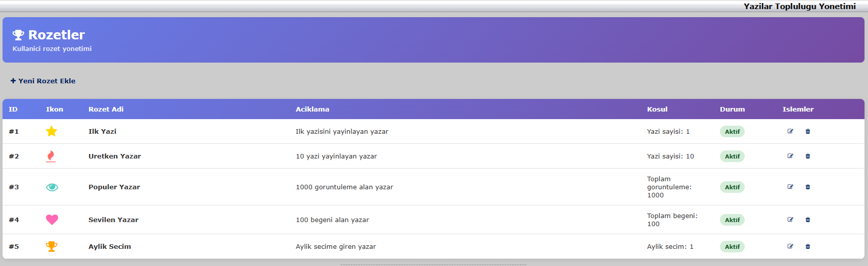Toggle Aktif status of Sevilen Yazar
Image resolution: width=868 pixels, height=266 pixels.
tap(732, 220)
